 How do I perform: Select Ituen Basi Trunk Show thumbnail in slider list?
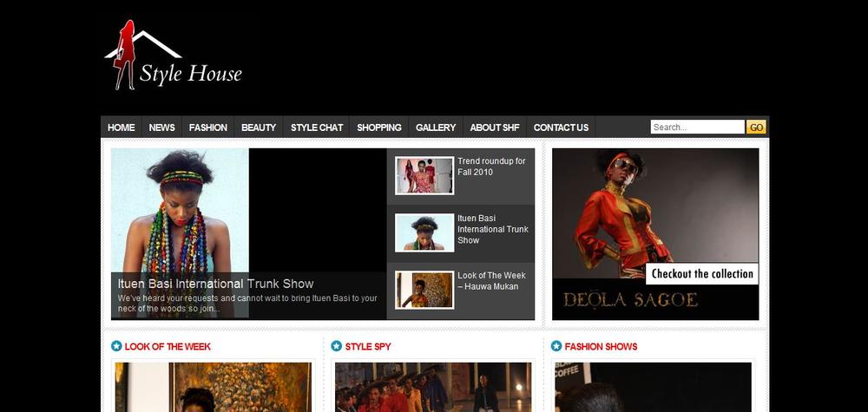424,232
